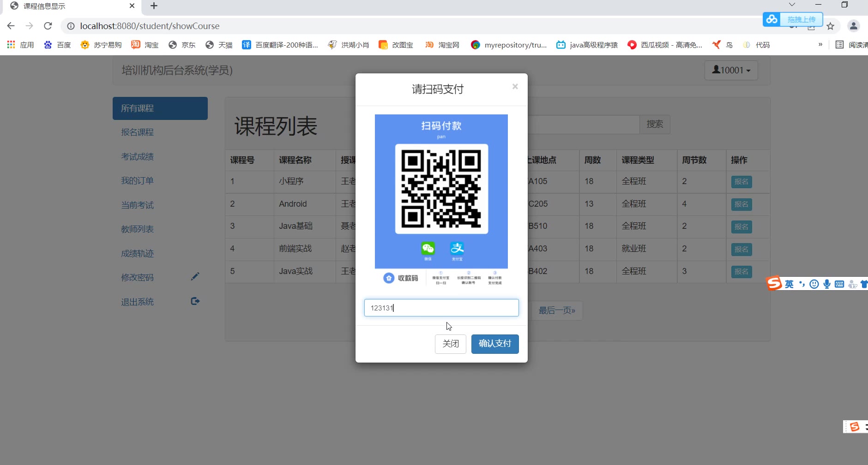
Task: Open the myrepository bookmark
Action: coord(509,45)
